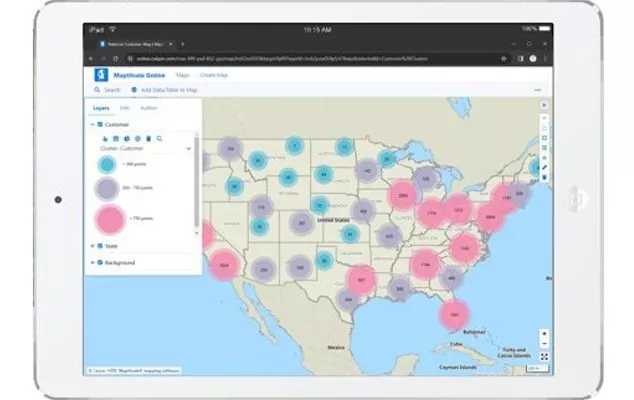Expand the Background layer arrow
634x400 pixels.
tap(92, 262)
